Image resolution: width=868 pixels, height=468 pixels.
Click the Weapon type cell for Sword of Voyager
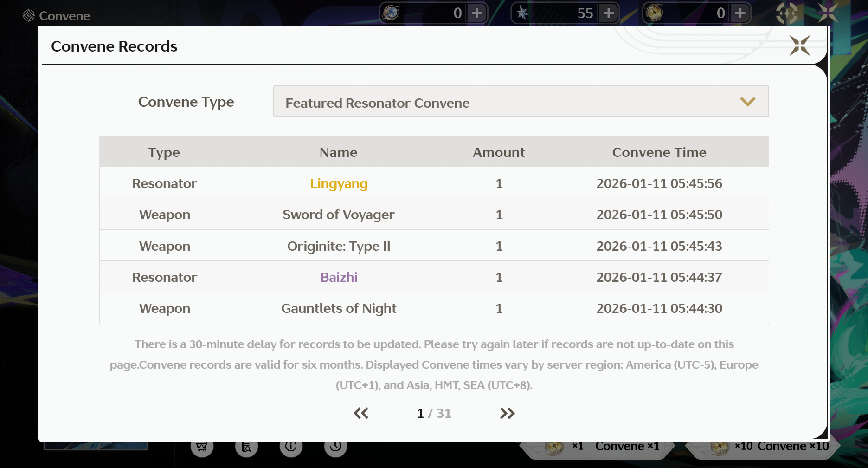(x=165, y=215)
